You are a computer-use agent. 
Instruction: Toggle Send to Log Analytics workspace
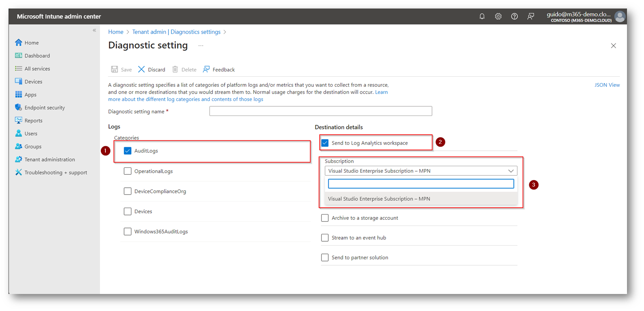(x=325, y=143)
